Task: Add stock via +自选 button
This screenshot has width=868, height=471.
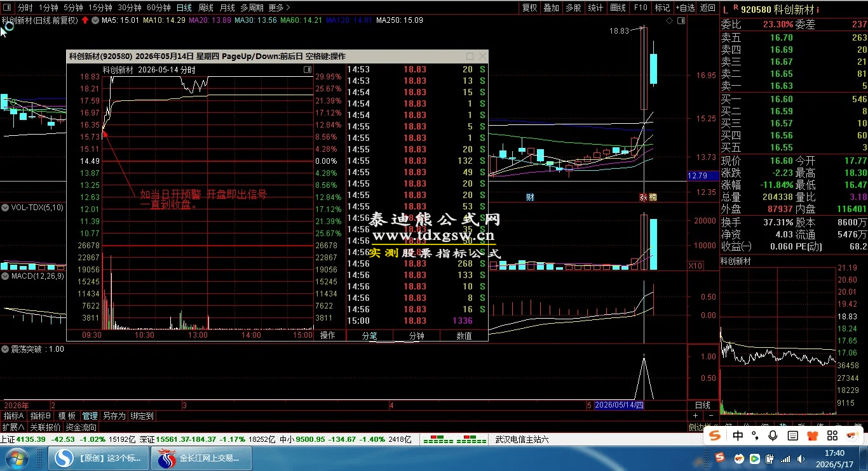Action: [x=685, y=8]
